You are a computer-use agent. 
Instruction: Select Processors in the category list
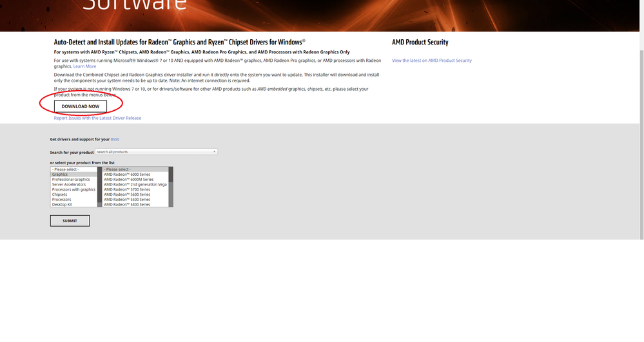coord(74,200)
